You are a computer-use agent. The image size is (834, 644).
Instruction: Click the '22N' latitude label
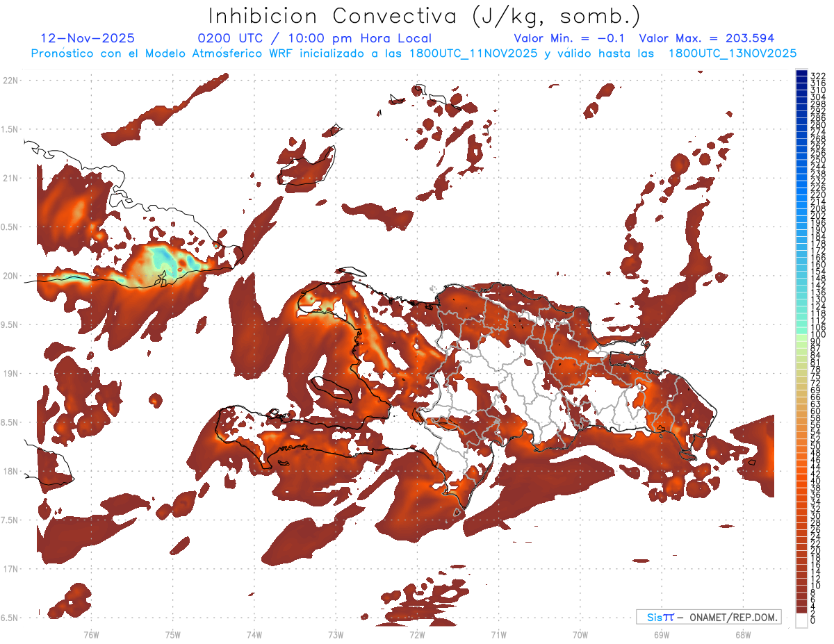pyautogui.click(x=10, y=80)
